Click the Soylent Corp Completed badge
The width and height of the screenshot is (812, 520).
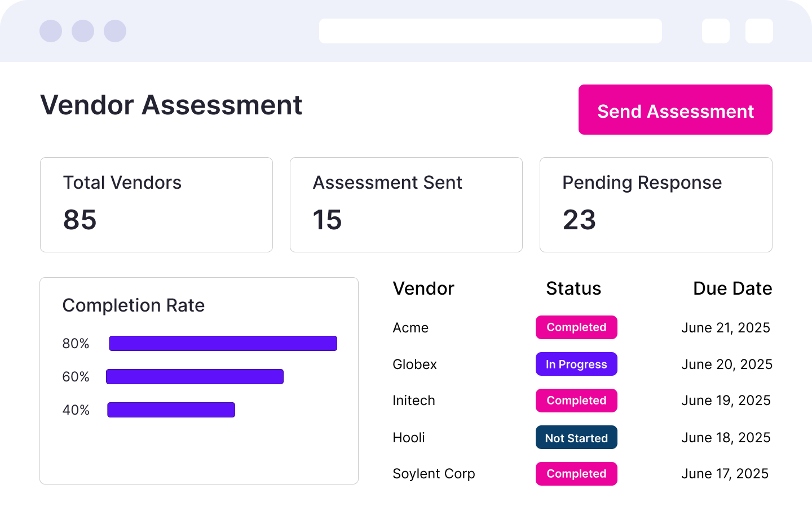[x=576, y=474]
